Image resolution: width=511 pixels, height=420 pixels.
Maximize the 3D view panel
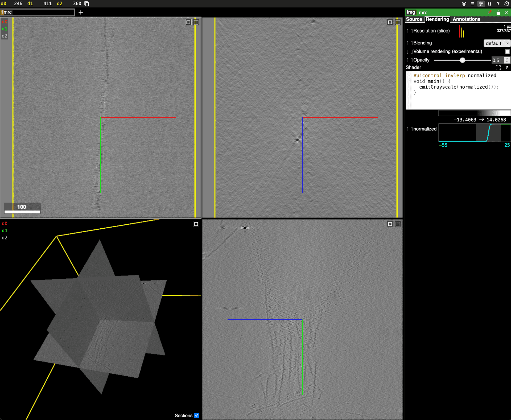coord(196,224)
